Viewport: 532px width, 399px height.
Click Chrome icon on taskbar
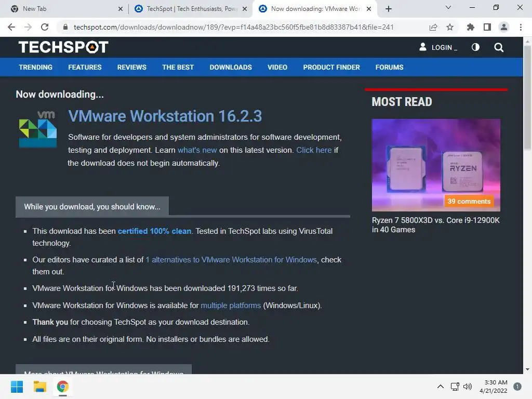(x=62, y=387)
